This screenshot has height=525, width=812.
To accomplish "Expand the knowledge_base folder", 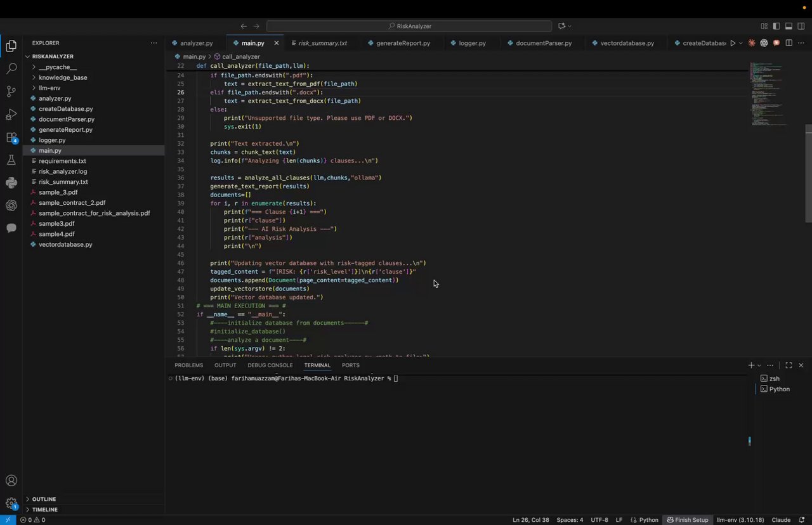I will coord(63,77).
